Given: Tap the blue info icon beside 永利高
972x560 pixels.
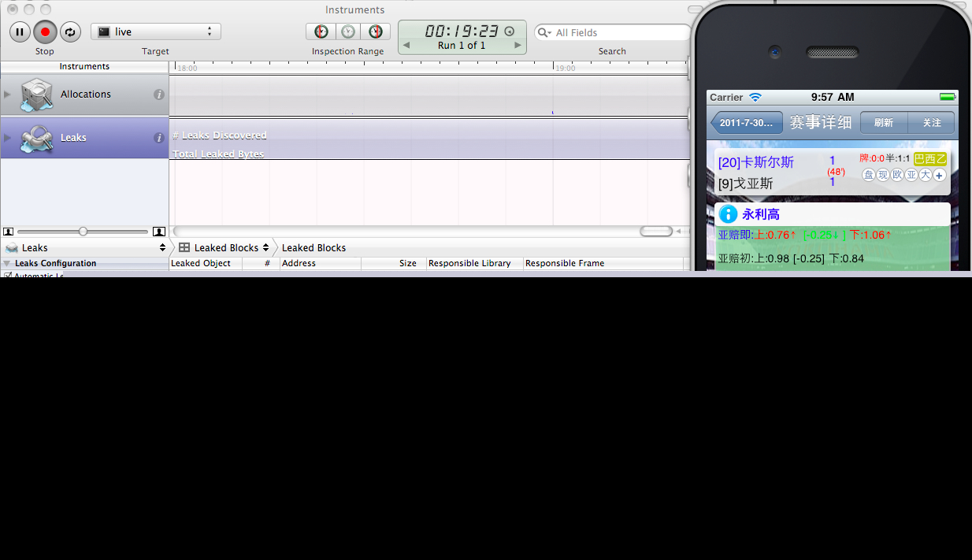Looking at the screenshot, I should (729, 214).
